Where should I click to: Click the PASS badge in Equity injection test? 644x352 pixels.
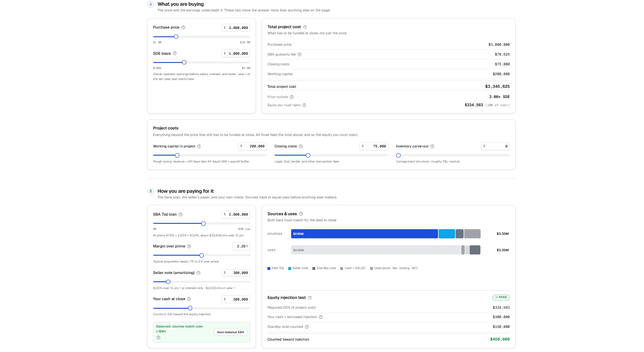point(501,297)
